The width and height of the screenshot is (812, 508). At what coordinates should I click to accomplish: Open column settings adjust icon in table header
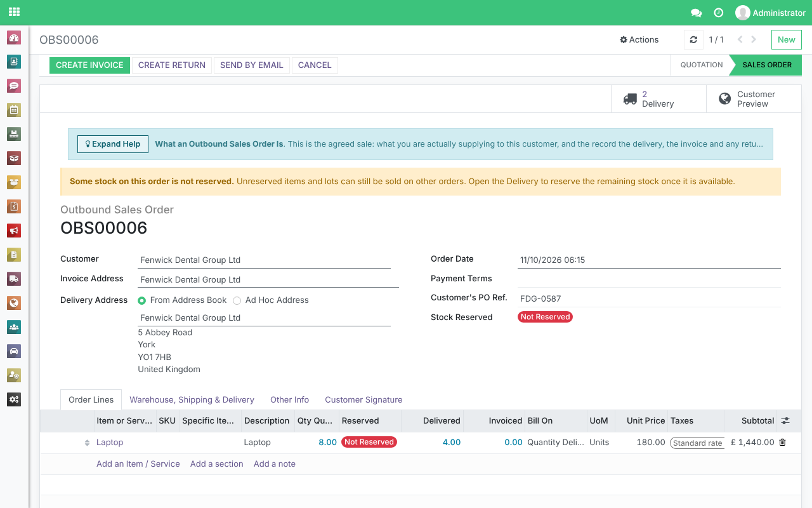tap(785, 420)
